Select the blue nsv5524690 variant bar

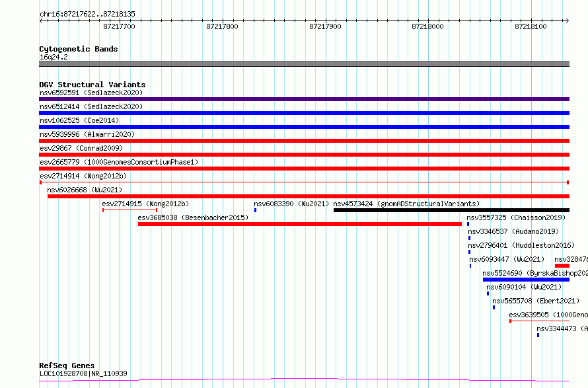pos(526,280)
